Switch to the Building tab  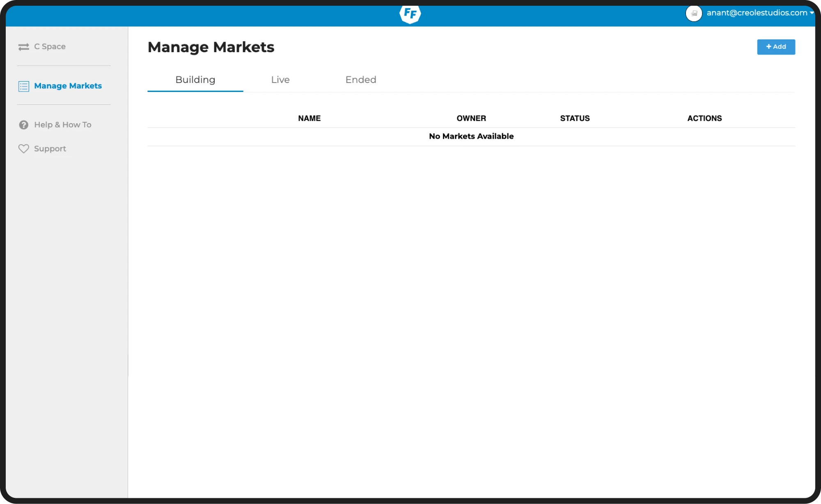click(195, 80)
